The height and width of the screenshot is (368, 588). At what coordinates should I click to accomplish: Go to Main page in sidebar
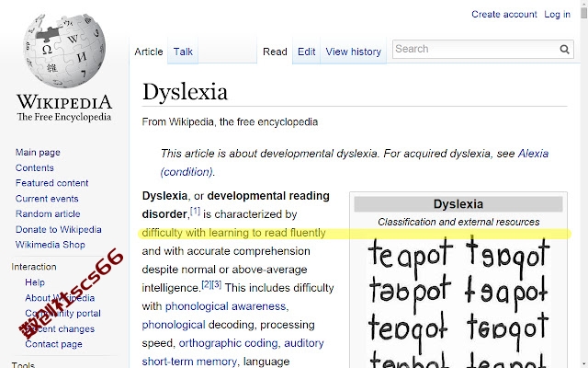[38, 153]
